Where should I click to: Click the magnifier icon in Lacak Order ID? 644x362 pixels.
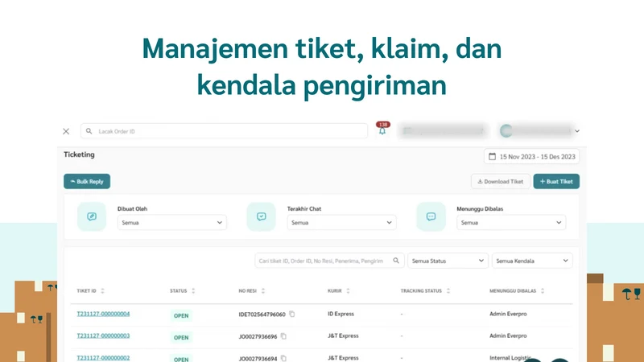[89, 131]
